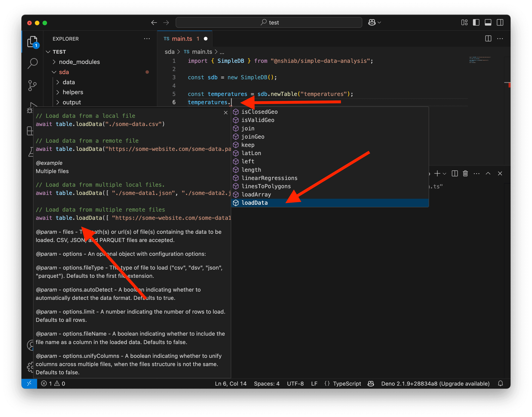Click the command center search field
Viewport: 532px width, 417px height.
pyautogui.click(x=269, y=22)
